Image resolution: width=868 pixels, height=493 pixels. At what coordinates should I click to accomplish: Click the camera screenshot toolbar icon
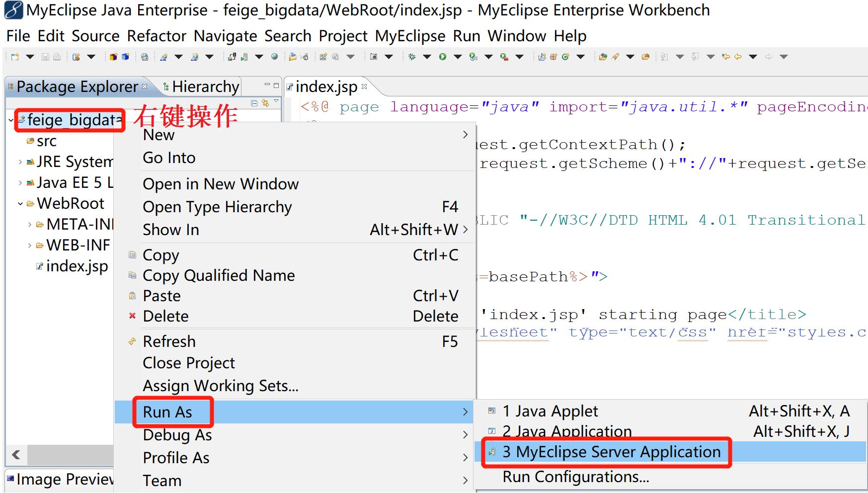(374, 57)
